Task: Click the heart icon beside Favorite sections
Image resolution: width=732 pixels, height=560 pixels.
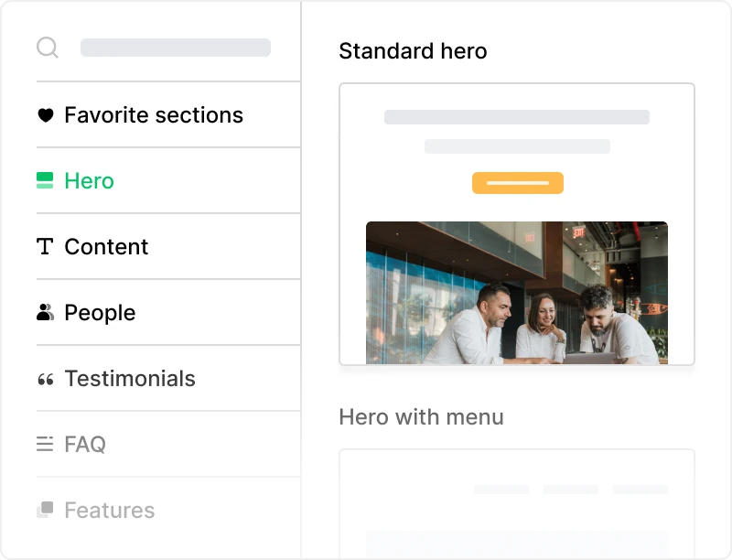Action: [45, 114]
